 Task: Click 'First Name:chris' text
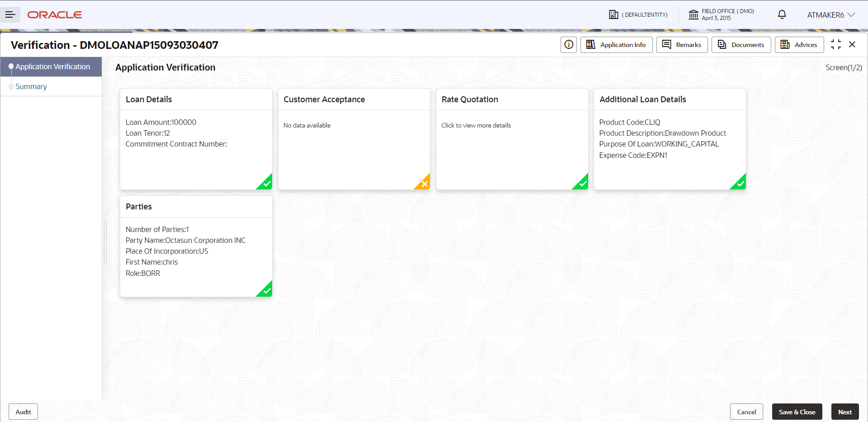(x=152, y=262)
